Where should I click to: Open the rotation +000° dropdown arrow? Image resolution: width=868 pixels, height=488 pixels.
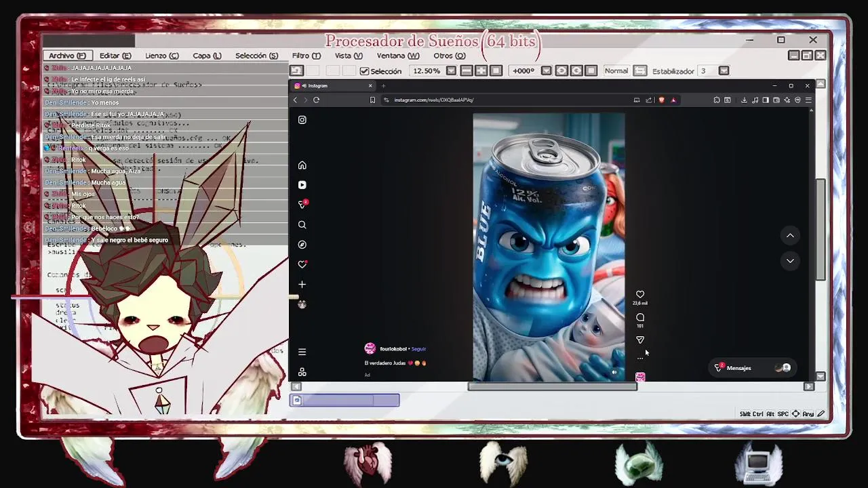click(x=546, y=70)
